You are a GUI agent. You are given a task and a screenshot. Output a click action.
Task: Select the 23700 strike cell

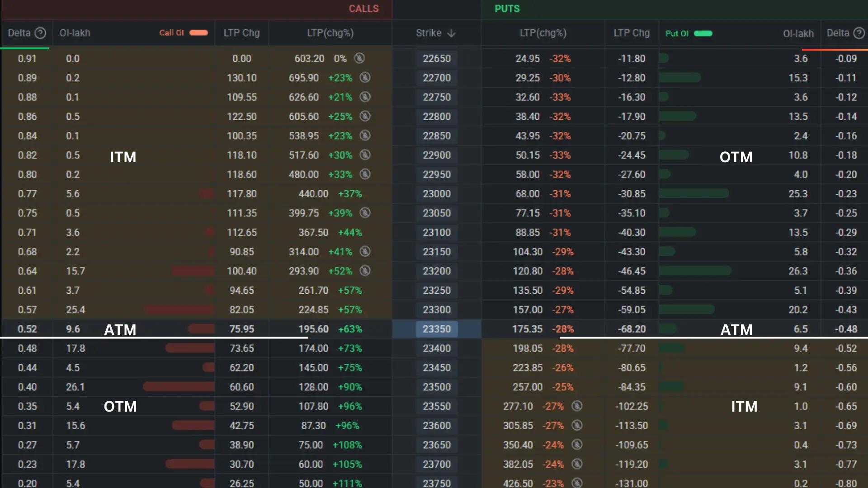tap(437, 464)
